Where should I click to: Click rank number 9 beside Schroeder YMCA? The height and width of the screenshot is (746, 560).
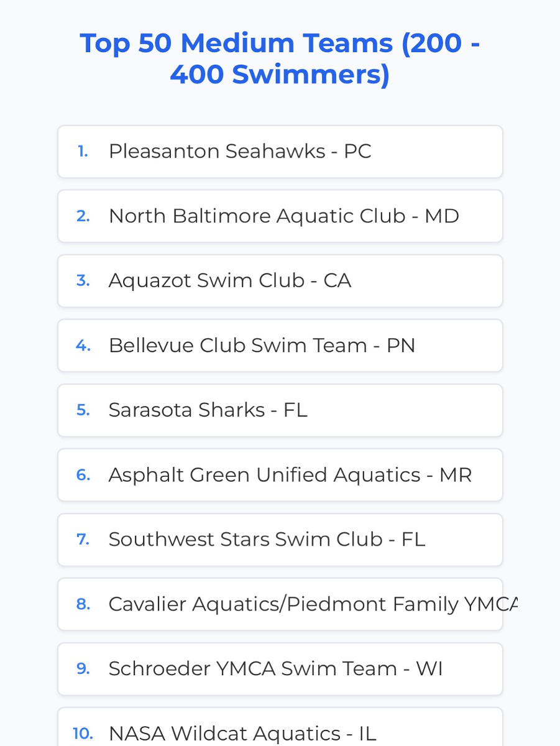tap(83, 669)
